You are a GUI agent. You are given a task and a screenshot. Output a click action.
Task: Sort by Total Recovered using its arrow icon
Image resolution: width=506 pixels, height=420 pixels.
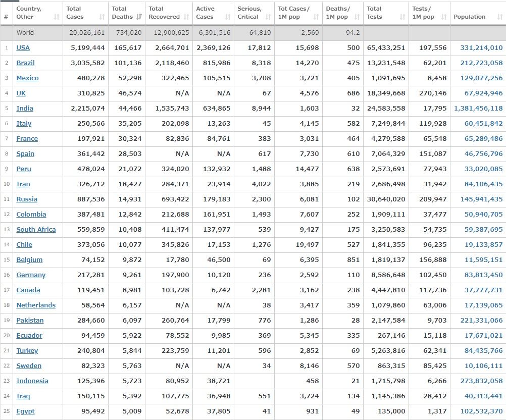point(186,17)
